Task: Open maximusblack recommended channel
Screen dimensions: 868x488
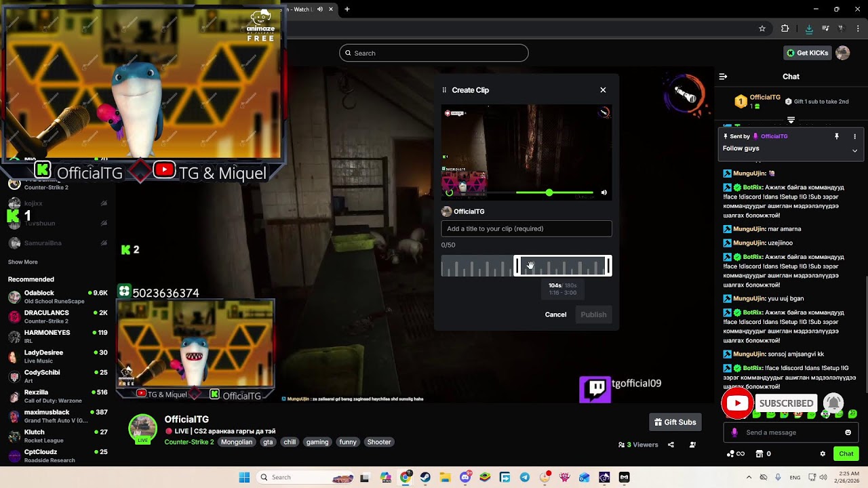Action: pos(58,415)
